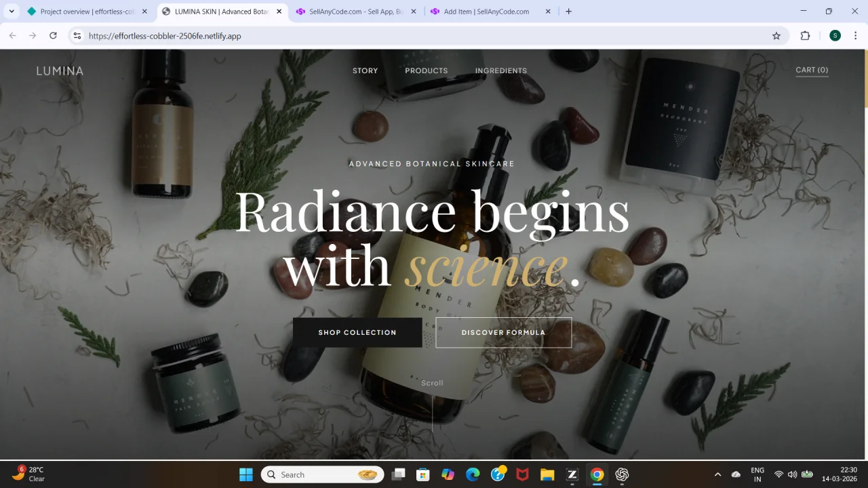Open the Chrome profile avatar

pyautogui.click(x=835, y=36)
